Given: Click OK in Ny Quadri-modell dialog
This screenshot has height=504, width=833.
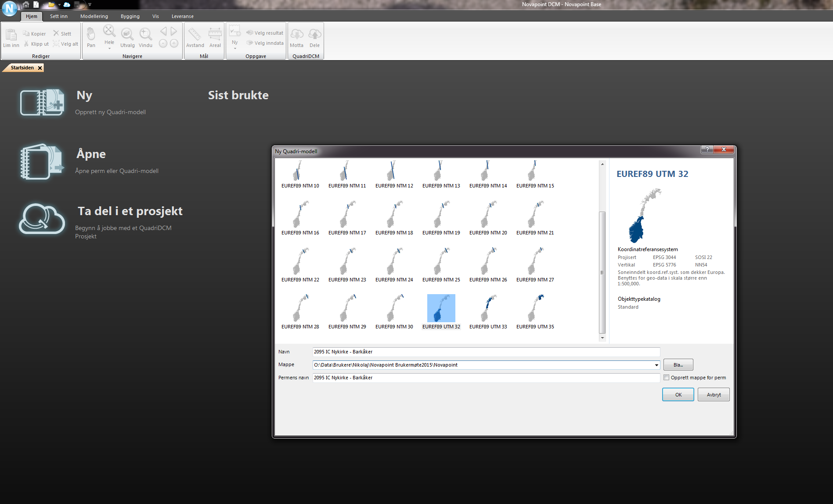Looking at the screenshot, I should 678,395.
